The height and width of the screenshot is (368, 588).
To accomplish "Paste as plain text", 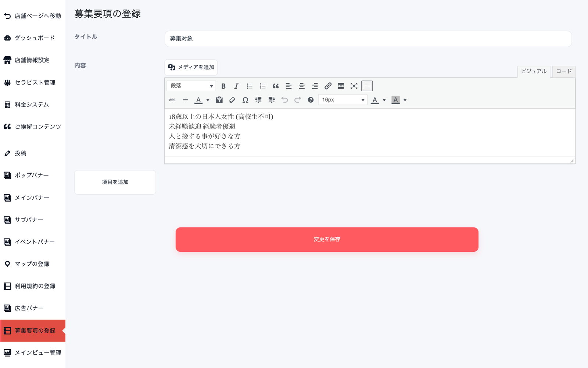I will click(219, 100).
